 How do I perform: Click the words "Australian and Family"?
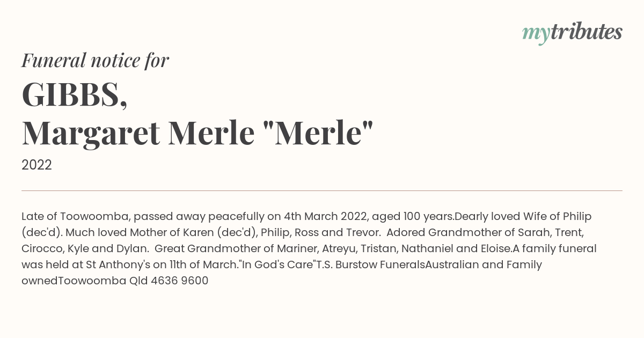[x=484, y=265]
